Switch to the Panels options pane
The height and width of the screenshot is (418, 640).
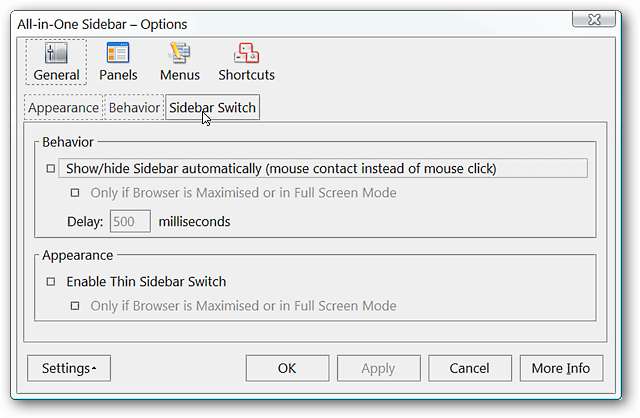point(118,62)
